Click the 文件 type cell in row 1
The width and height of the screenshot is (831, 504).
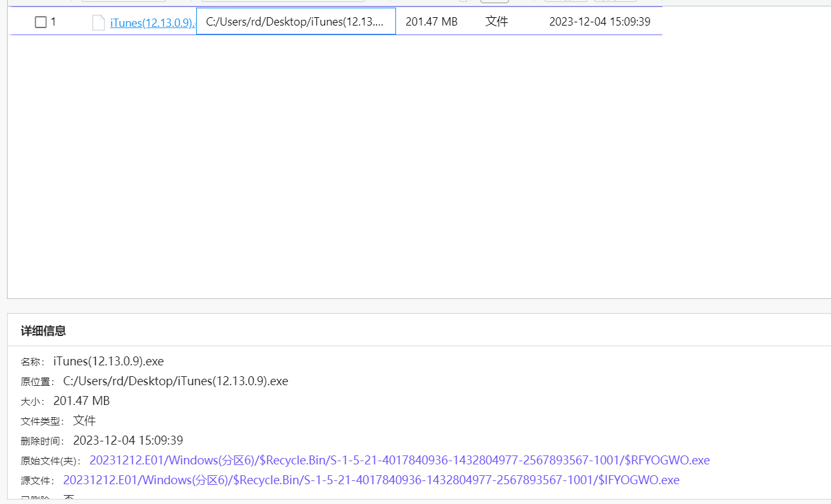497,22
